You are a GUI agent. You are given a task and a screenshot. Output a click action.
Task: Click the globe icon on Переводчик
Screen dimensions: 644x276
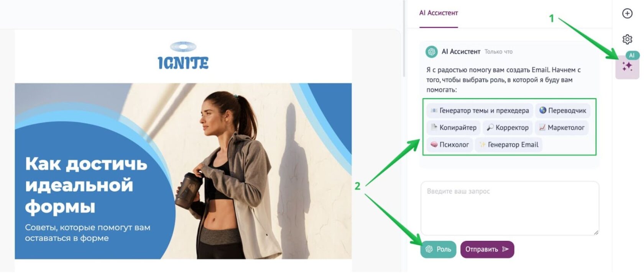(543, 110)
